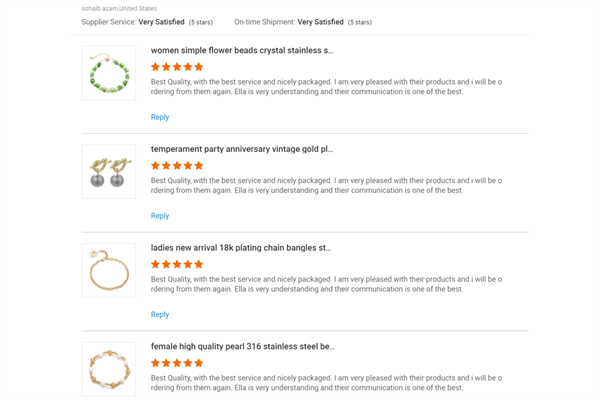Open 'ladies new arrival 18k plating' title

[x=241, y=248]
